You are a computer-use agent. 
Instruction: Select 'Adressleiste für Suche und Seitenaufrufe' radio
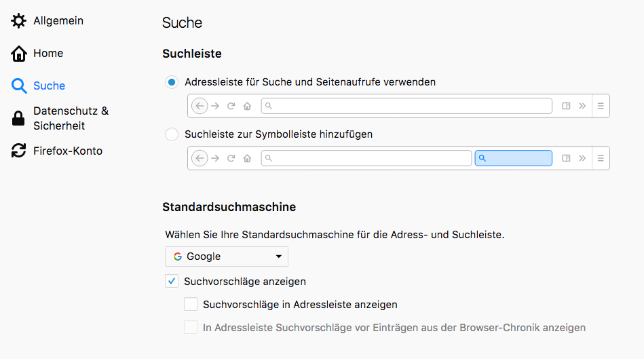click(x=172, y=82)
